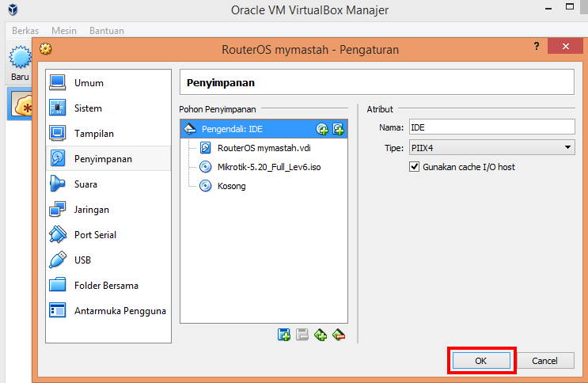Image resolution: width=588 pixels, height=383 pixels.
Task: Click the Nama input field
Action: tap(491, 127)
